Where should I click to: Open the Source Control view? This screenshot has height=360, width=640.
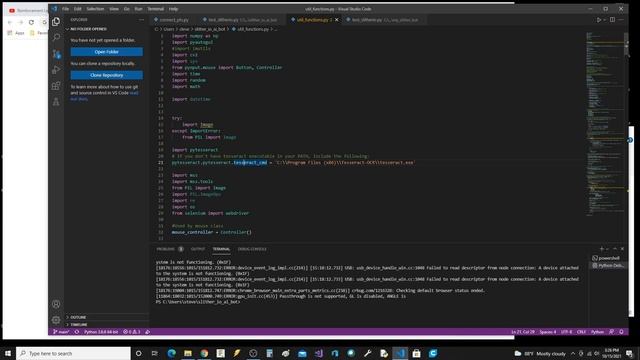[56, 54]
